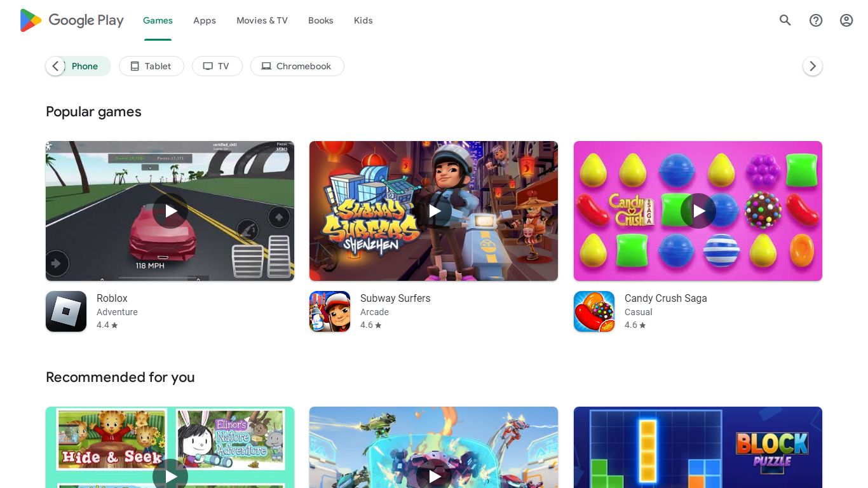Open the Block Puzzle game thumbnail

(x=698, y=447)
